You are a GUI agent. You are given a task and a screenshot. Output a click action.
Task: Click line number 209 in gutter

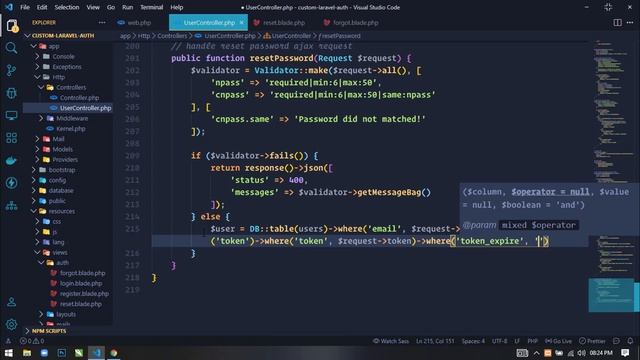tap(132, 156)
